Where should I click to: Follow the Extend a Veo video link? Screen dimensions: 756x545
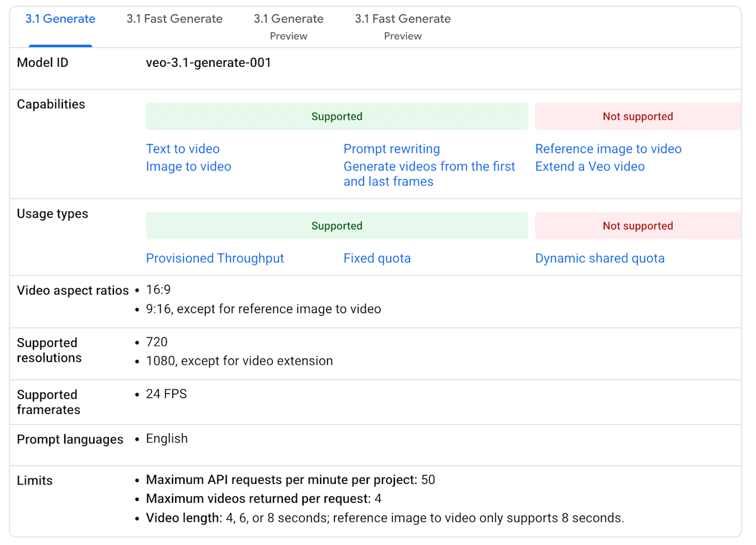click(x=590, y=167)
